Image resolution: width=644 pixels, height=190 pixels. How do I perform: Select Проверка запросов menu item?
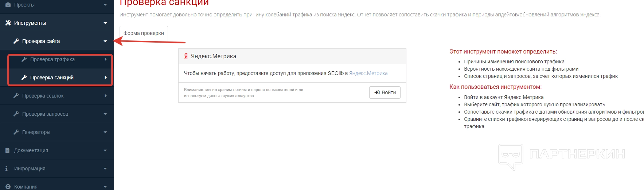[x=57, y=114]
